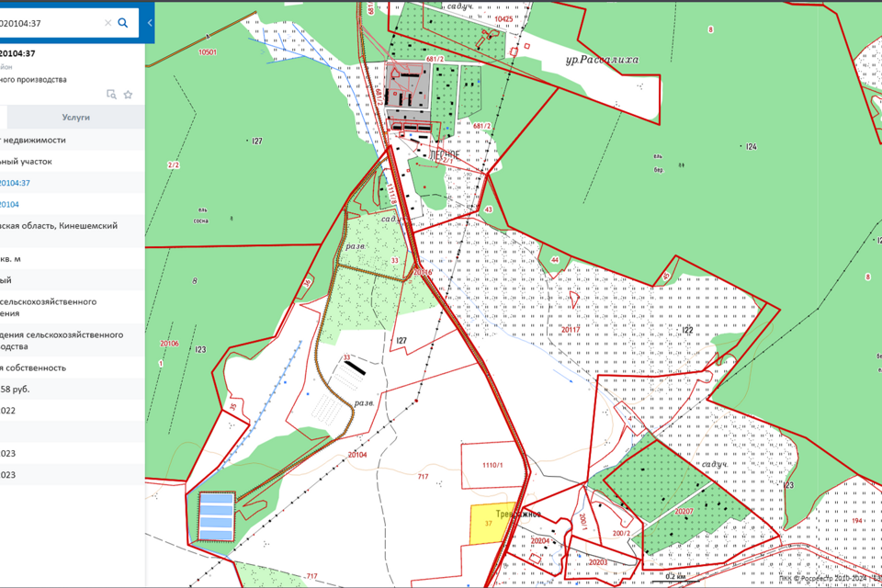The height and width of the screenshot is (588, 882).
Task: Select the area labeled 20117
Action: point(572,330)
